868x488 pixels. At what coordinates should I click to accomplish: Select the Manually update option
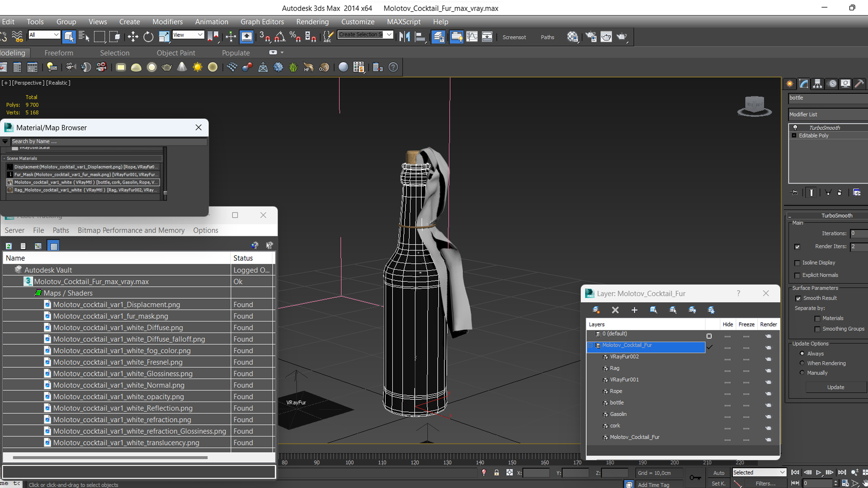click(x=802, y=373)
